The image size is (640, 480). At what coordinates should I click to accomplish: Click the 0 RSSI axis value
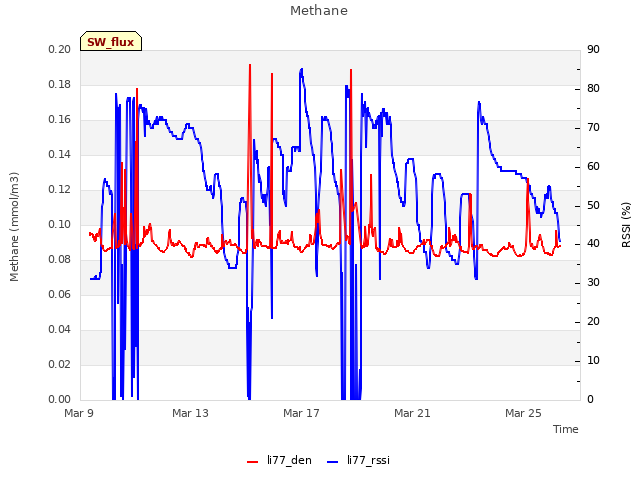[590, 399]
